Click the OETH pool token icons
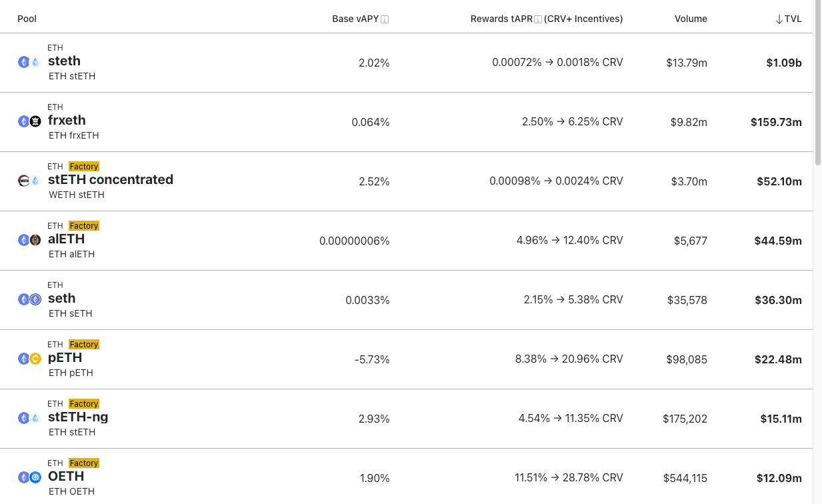822x504 pixels. point(29,477)
